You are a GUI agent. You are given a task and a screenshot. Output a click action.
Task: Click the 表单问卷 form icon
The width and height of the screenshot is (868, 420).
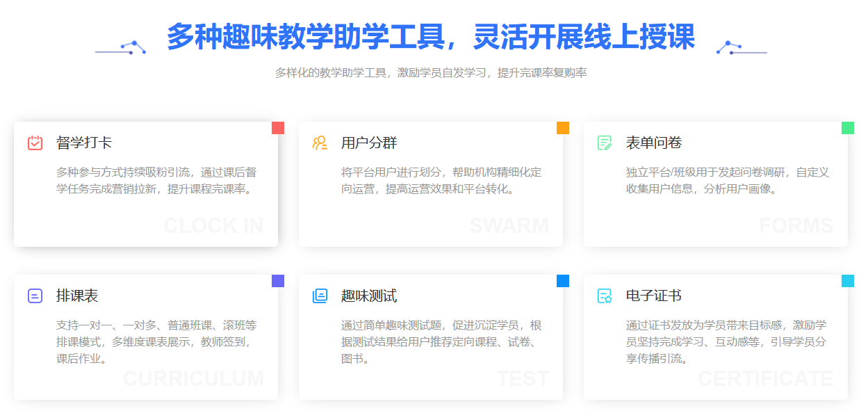click(603, 142)
